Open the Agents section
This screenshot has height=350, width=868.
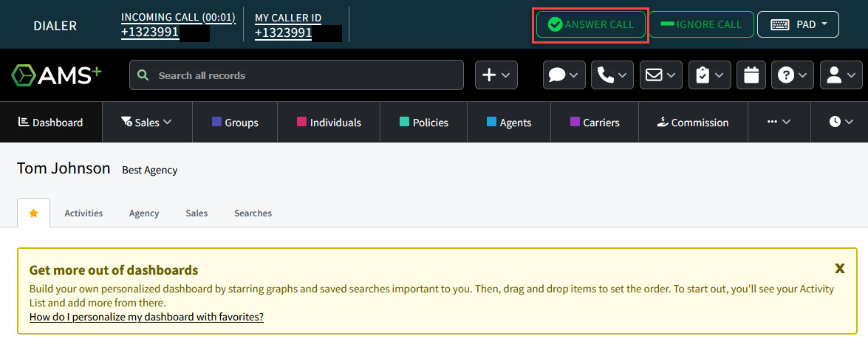click(509, 122)
